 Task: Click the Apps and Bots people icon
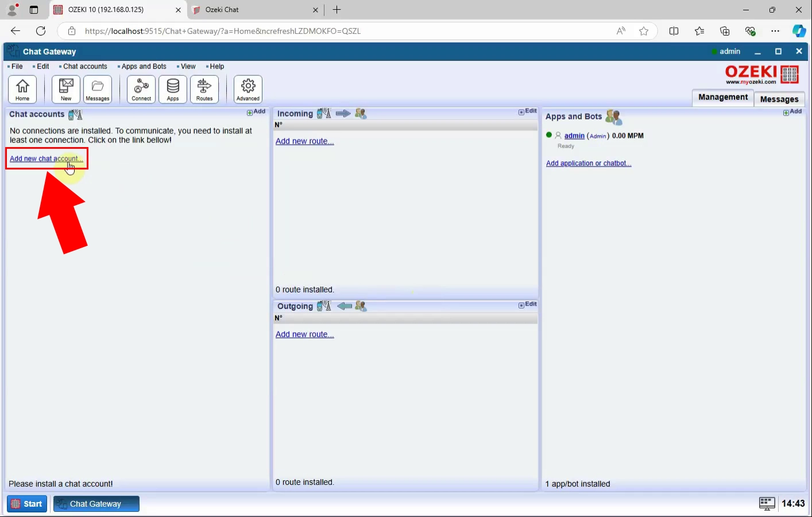pyautogui.click(x=614, y=117)
